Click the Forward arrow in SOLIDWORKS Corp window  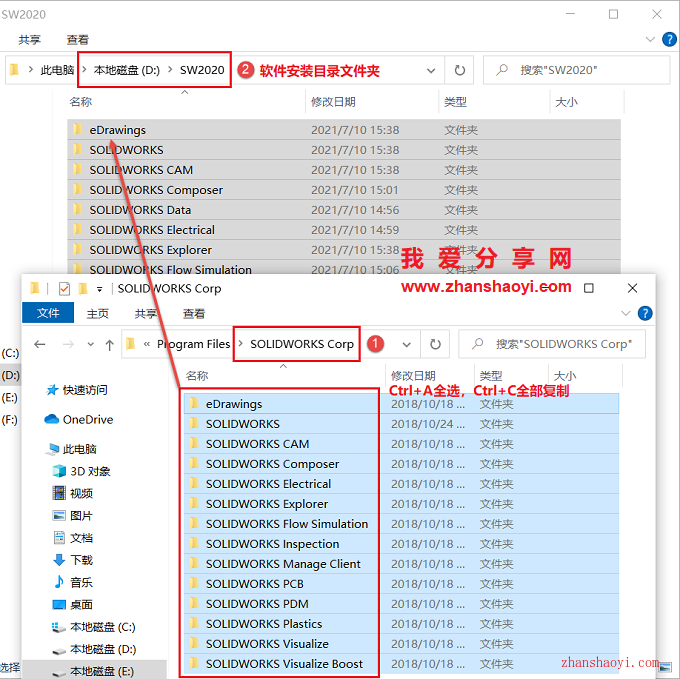pyautogui.click(x=68, y=345)
